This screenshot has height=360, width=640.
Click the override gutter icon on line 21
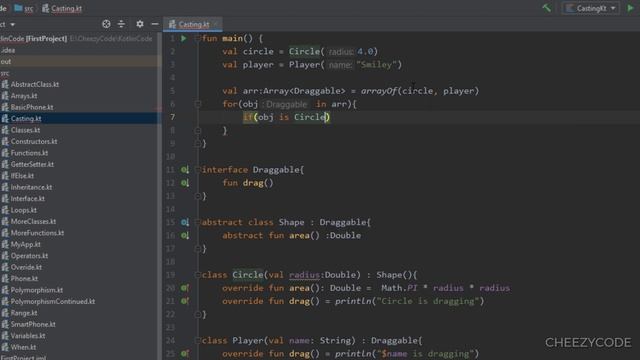185,301
